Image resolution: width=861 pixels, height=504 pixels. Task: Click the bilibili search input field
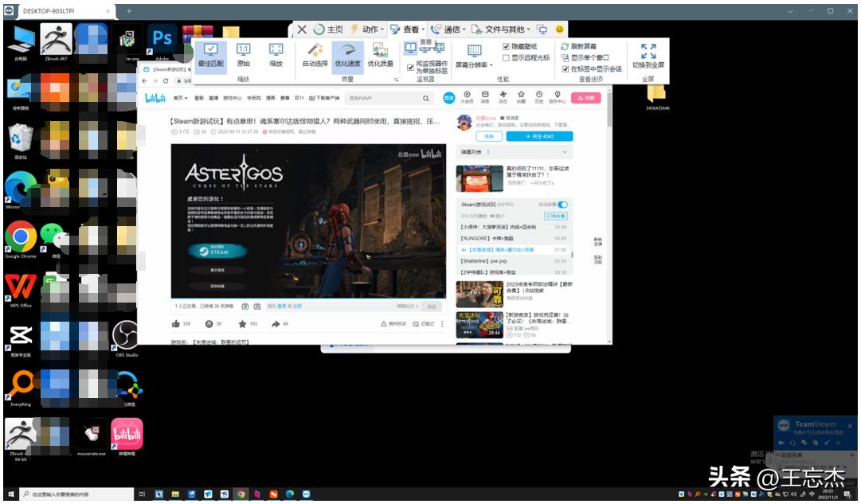pos(390,98)
